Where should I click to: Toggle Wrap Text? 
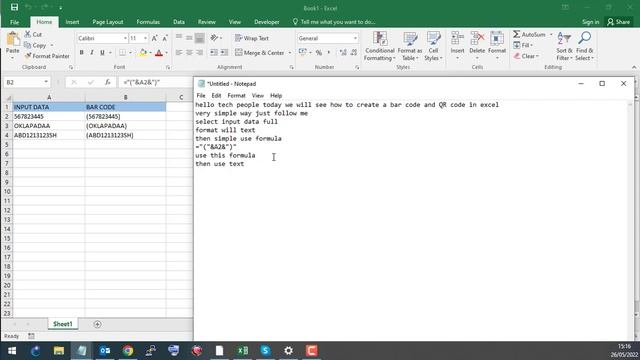click(252, 38)
